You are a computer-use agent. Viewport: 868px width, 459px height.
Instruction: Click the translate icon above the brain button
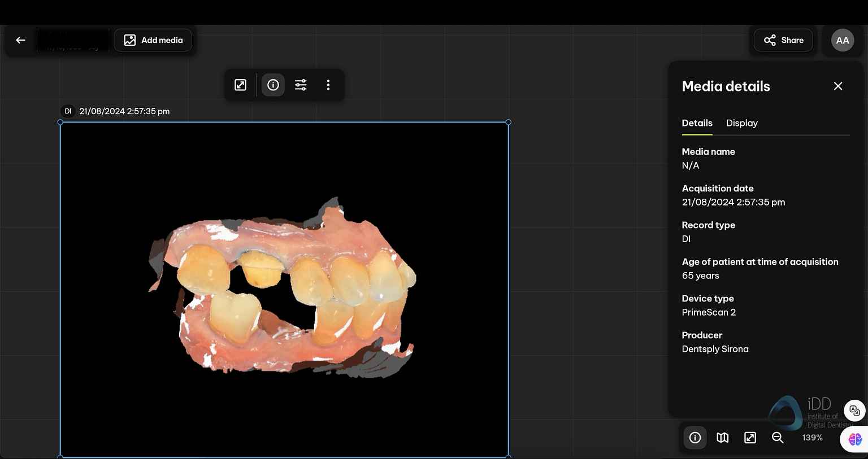853,410
